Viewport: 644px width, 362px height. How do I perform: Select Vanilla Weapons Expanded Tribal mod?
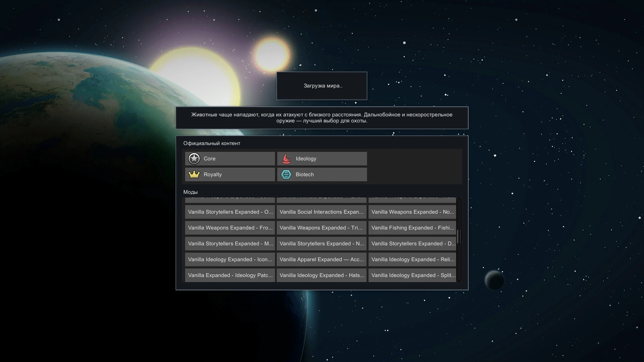point(321,228)
